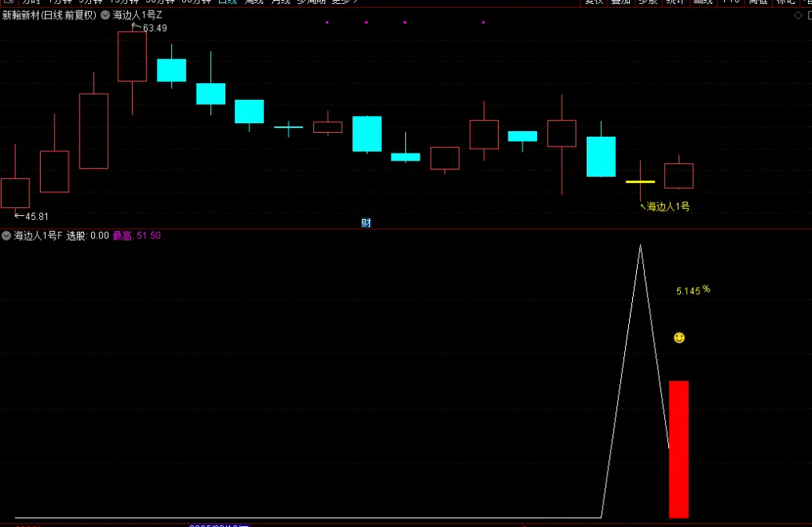Click the leftmost magenta dot marker
This screenshot has width=812, height=527.
pyautogui.click(x=327, y=22)
